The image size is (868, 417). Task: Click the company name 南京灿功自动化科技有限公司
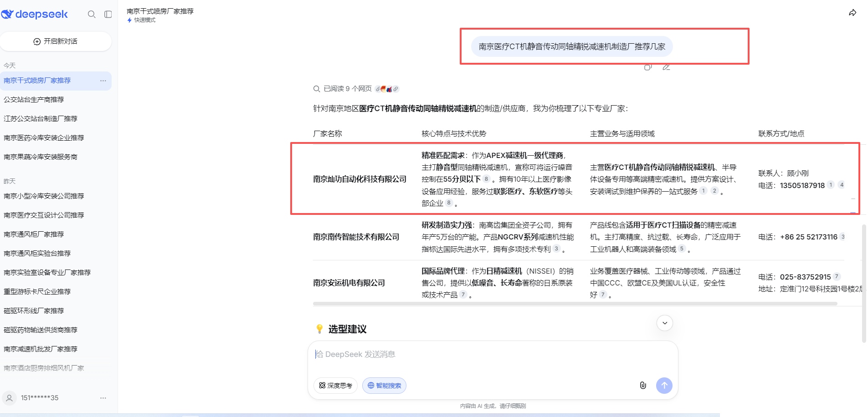(360, 179)
